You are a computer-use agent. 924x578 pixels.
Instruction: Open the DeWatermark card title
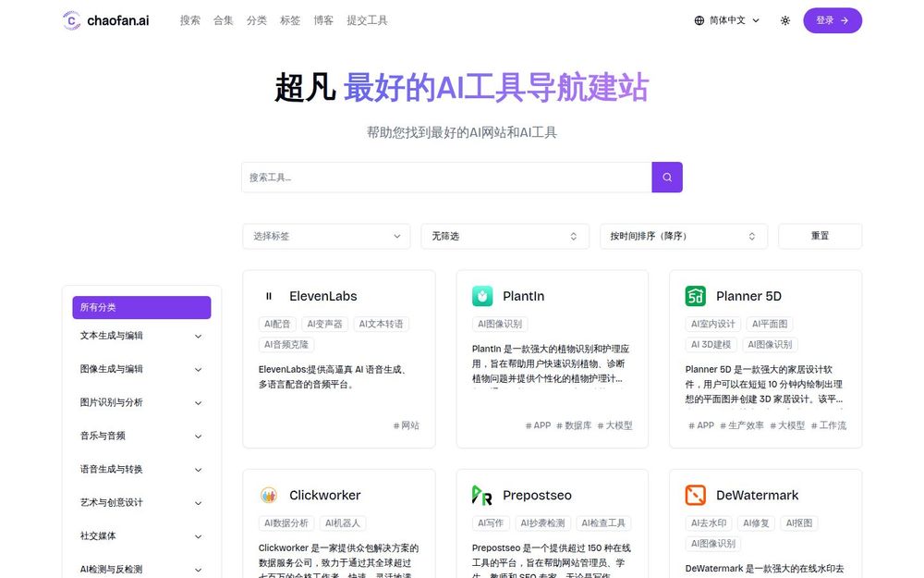758,495
